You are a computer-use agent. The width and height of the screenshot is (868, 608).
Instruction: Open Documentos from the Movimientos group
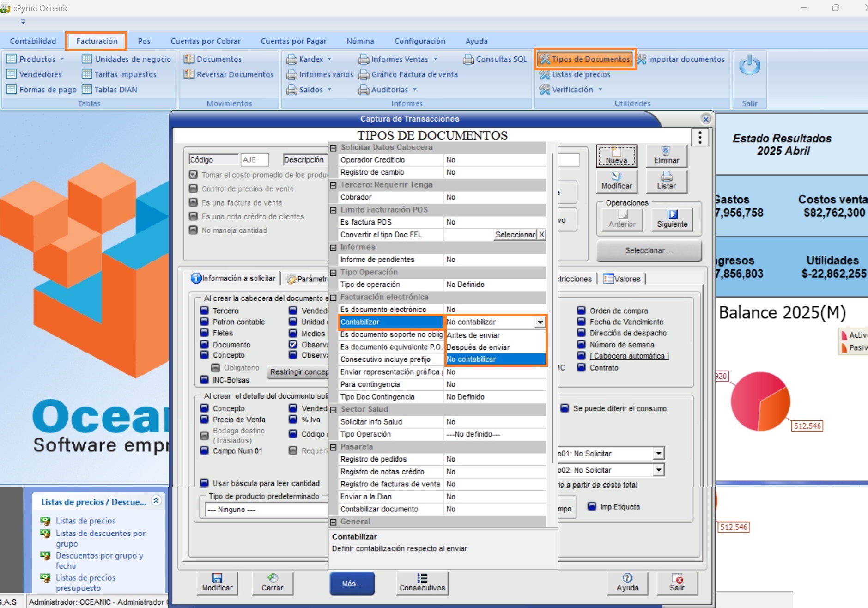point(219,59)
